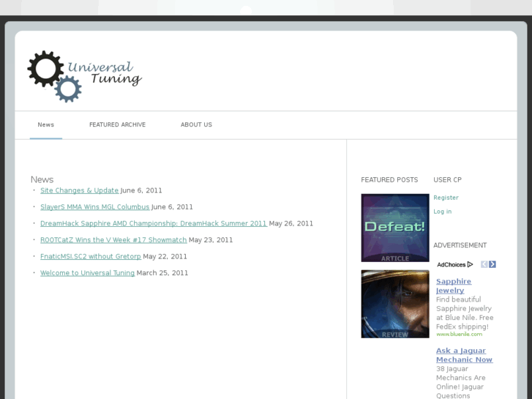Click the AdChoices label
Viewport: 532px width, 399px height.
point(452,264)
